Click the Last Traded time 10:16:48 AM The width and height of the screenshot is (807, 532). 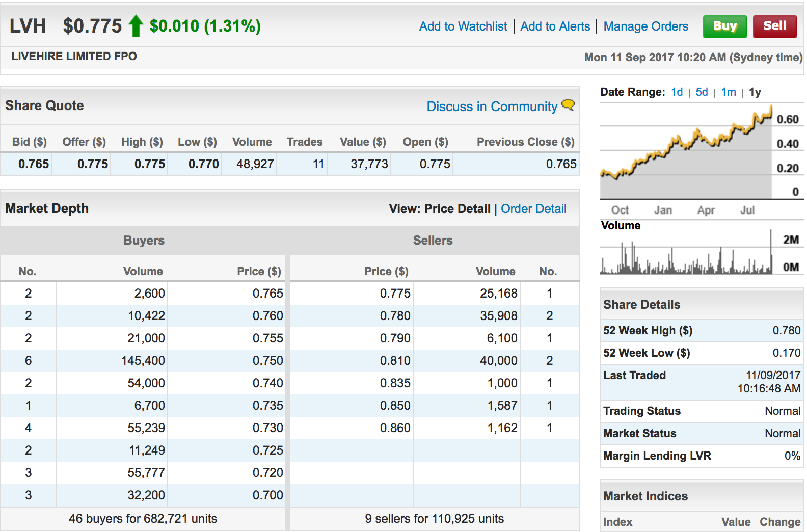point(769,389)
